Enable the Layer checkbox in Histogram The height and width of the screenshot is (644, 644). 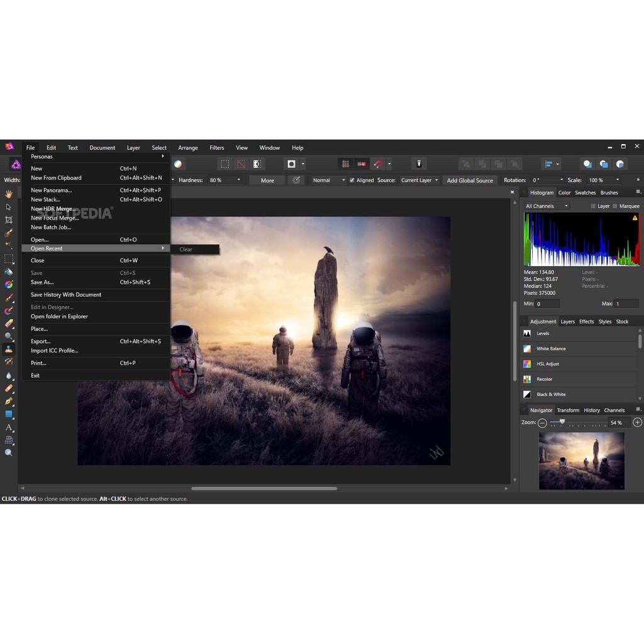click(592, 206)
